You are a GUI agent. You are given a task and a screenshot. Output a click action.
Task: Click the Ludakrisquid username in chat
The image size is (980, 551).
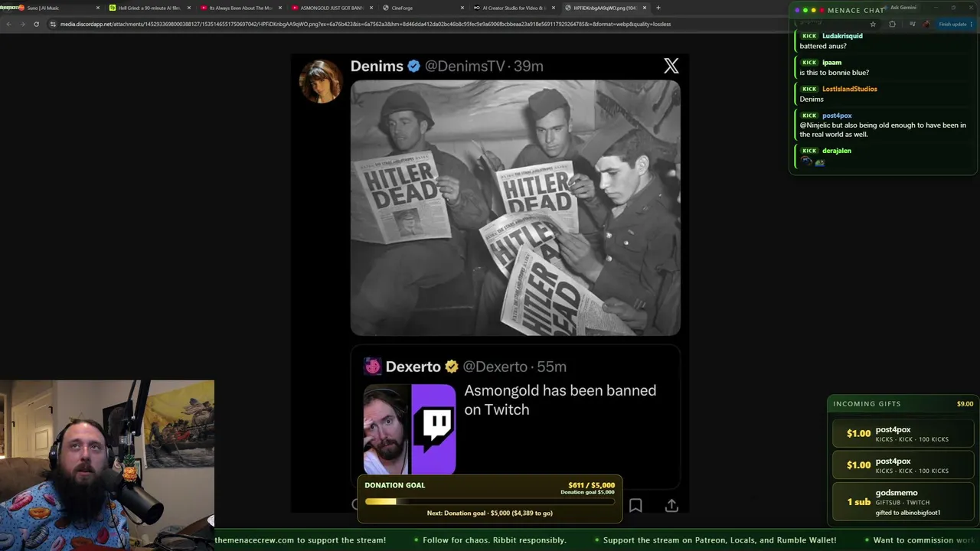842,36
